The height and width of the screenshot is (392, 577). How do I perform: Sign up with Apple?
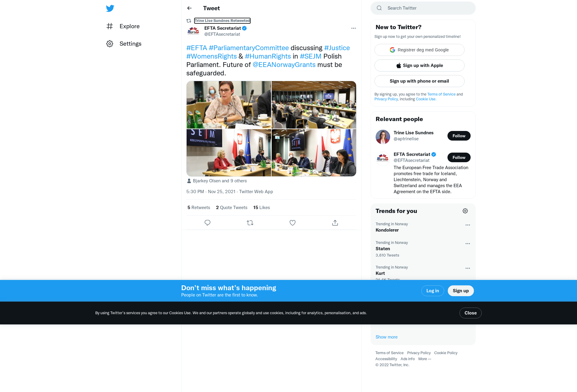point(419,65)
